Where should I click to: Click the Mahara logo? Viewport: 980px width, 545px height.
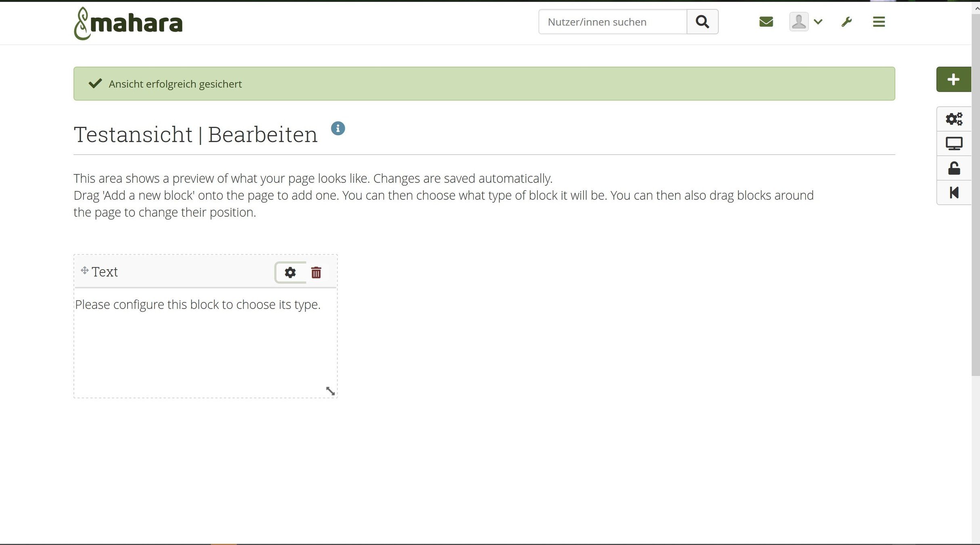coord(128,23)
